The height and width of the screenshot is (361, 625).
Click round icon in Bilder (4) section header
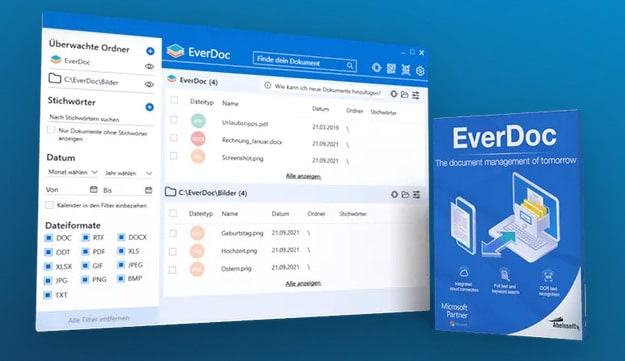pyautogui.click(x=394, y=194)
